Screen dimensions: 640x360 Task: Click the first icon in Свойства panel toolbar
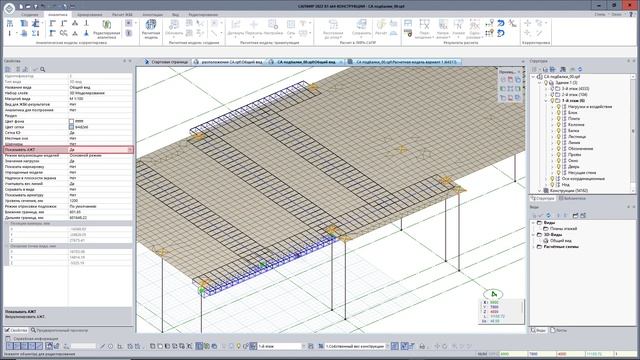point(8,69)
